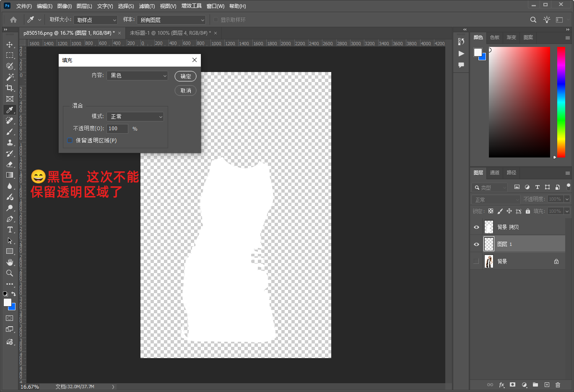Delete layer using trash icon

tap(558, 384)
